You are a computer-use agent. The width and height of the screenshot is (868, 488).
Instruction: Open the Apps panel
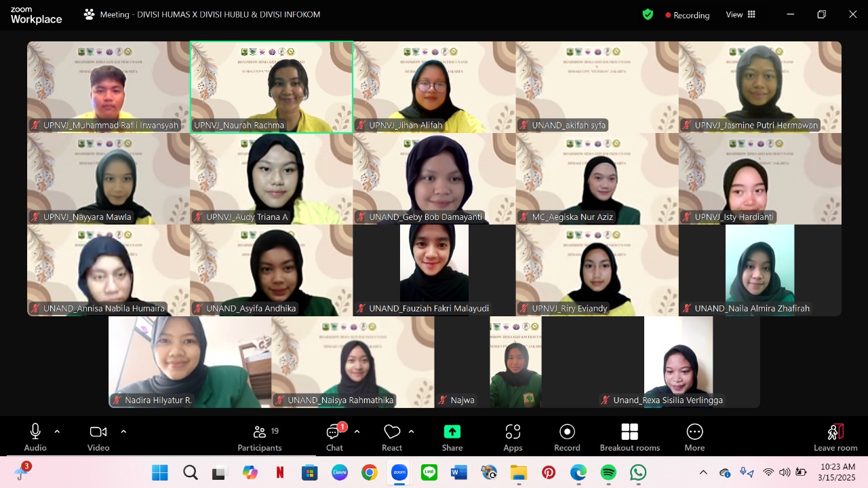pos(513,437)
